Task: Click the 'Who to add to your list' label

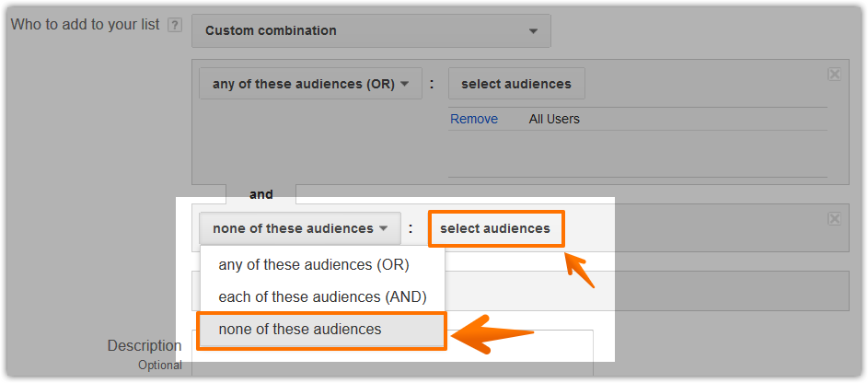Action: click(x=86, y=25)
